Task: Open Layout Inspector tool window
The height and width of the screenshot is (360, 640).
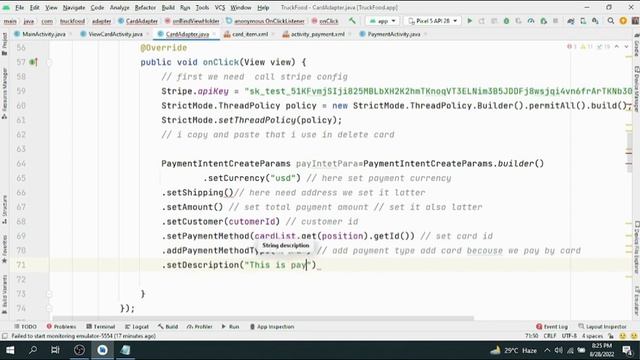Action: point(602,327)
